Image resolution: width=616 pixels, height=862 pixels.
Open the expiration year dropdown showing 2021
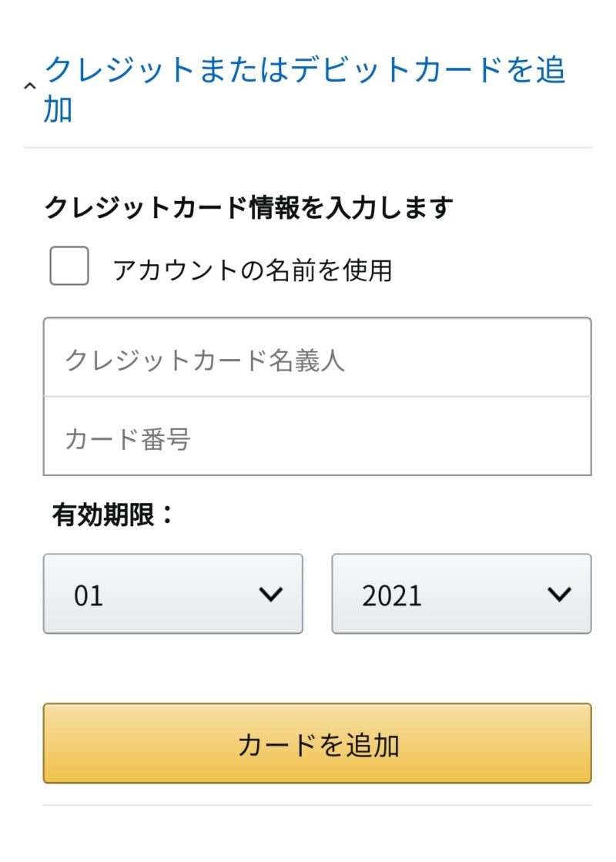coord(461,594)
